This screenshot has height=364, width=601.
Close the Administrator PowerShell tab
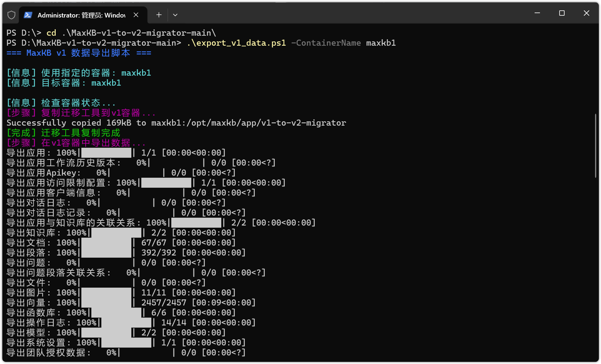pos(136,15)
